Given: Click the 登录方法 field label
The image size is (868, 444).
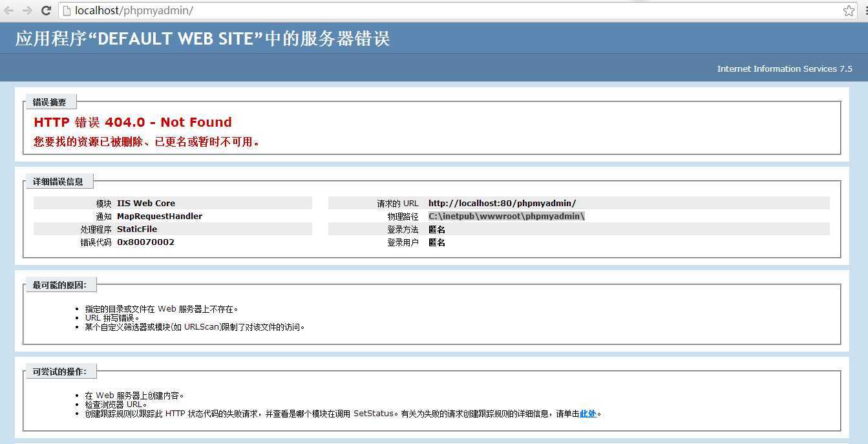Looking at the screenshot, I should point(403,229).
